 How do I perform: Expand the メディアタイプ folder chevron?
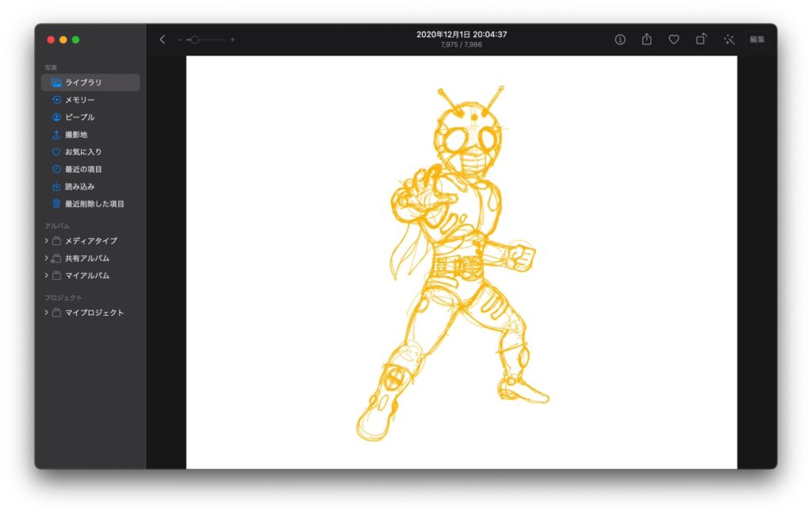pos(46,240)
